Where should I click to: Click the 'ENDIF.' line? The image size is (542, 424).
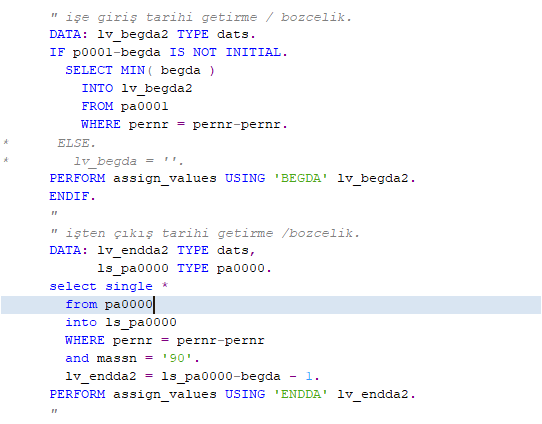pos(72,196)
